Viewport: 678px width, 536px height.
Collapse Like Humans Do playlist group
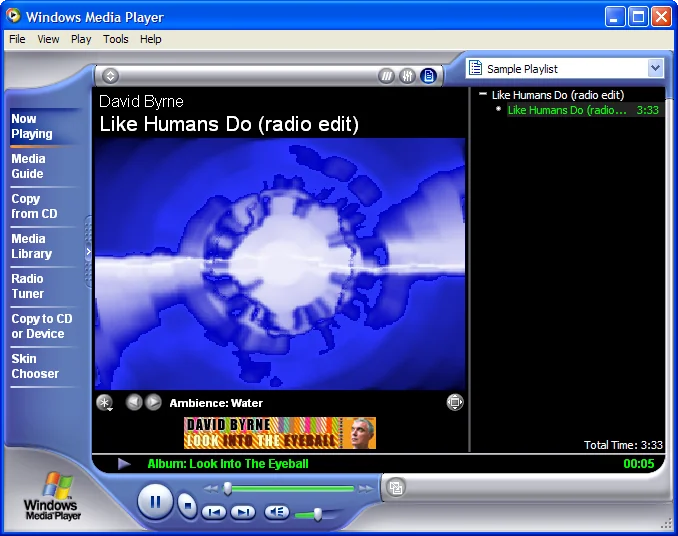[483, 94]
